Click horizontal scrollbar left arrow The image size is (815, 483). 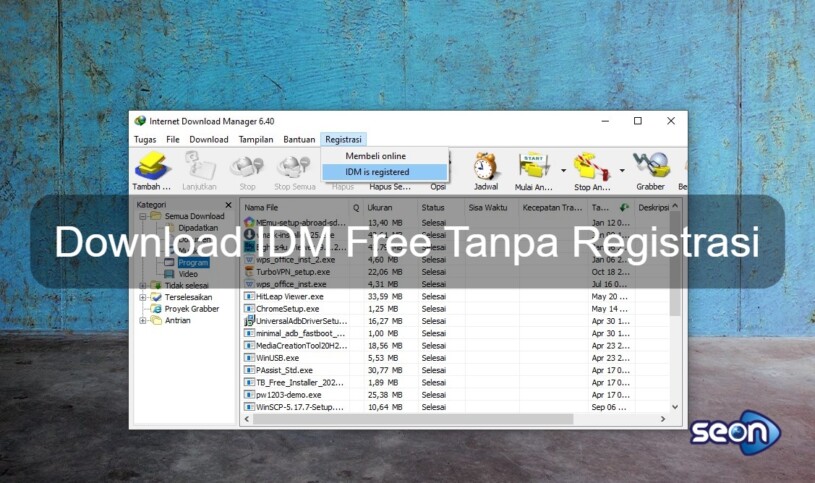[247, 419]
